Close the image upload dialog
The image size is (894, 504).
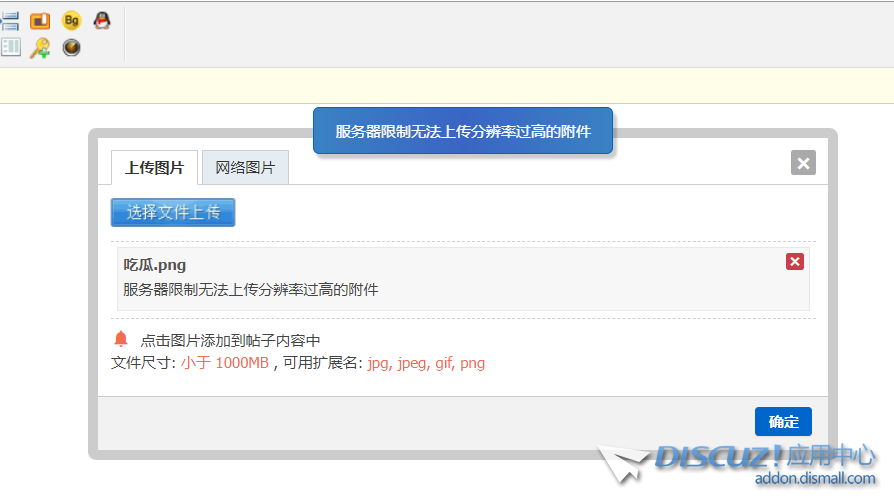coord(803,163)
